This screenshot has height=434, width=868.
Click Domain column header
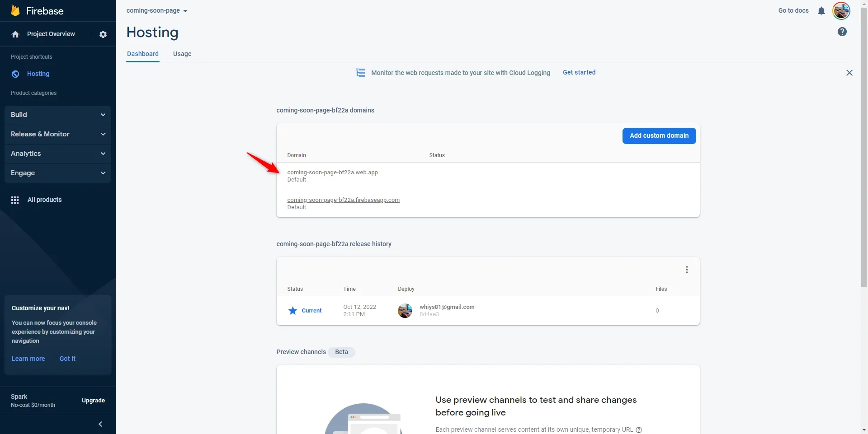[x=297, y=155]
